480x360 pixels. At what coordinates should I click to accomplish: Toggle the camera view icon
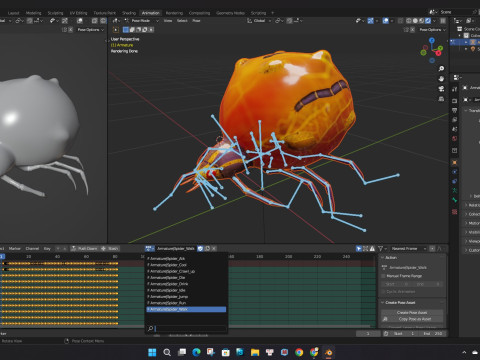click(441, 89)
